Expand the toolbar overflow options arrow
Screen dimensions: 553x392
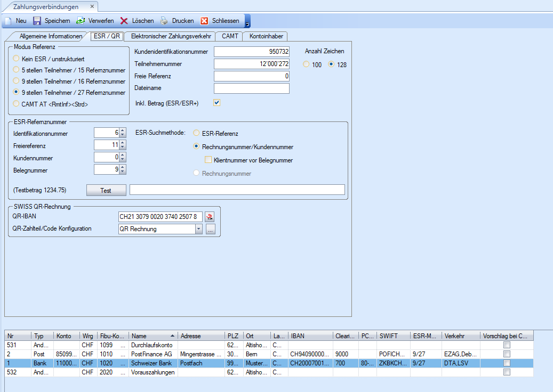[x=247, y=22]
